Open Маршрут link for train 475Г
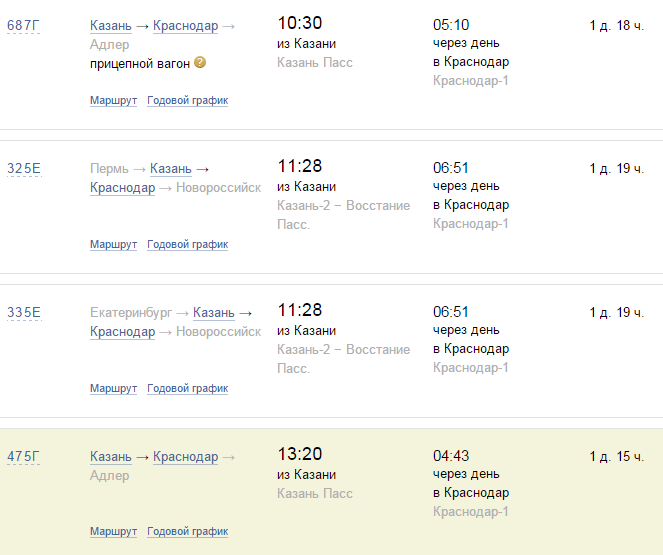Screen dimensions: 663x555 coord(113,531)
